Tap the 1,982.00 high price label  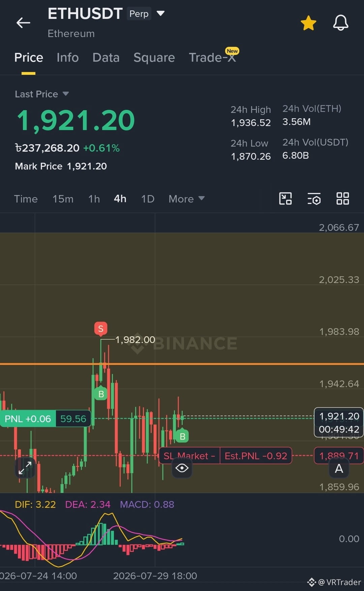[x=135, y=340]
